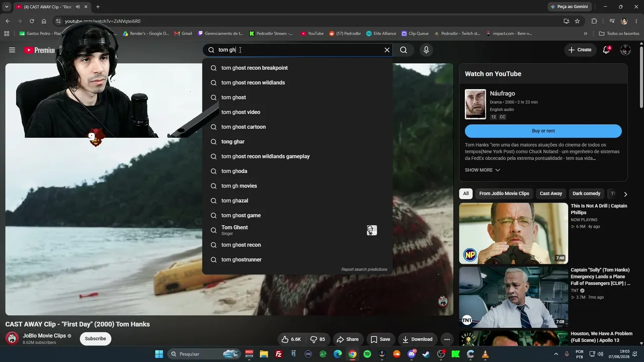Click the YouTube search magnifier button
This screenshot has width=644, height=362.
(x=404, y=50)
